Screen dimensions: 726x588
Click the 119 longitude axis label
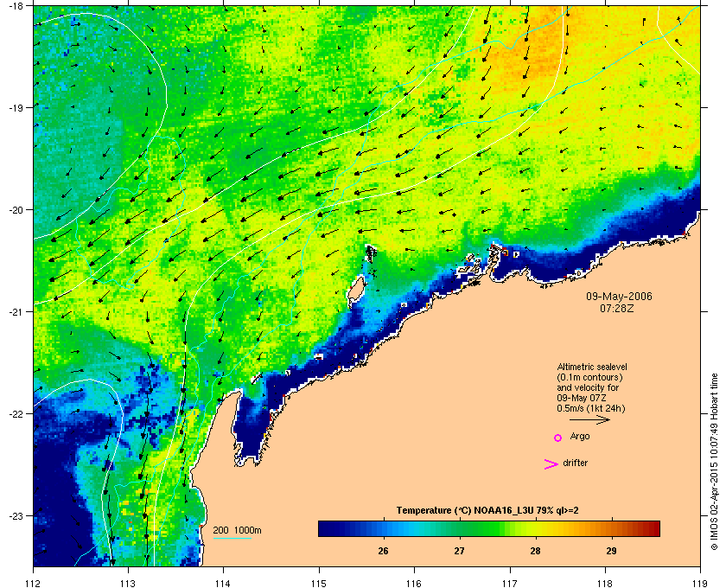[699, 584]
